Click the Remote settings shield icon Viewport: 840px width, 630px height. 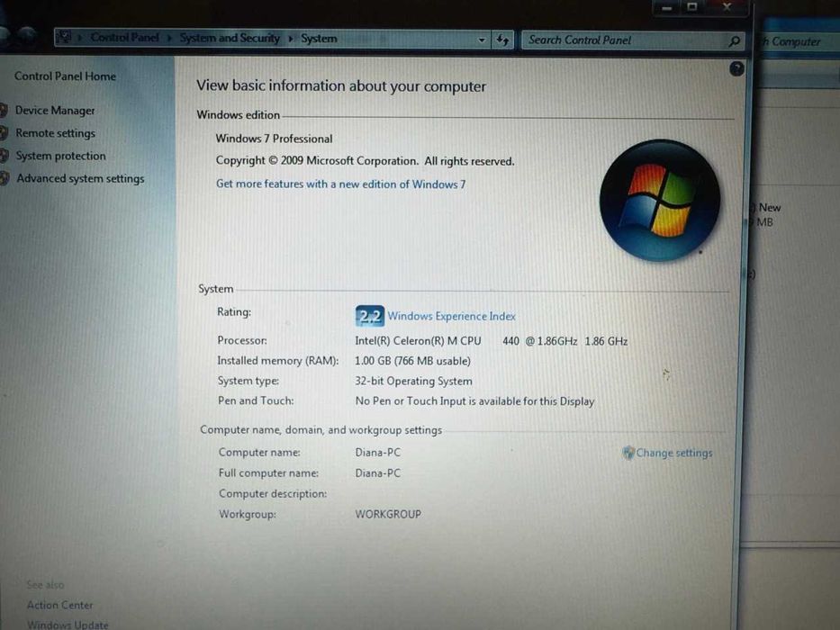click(4, 133)
